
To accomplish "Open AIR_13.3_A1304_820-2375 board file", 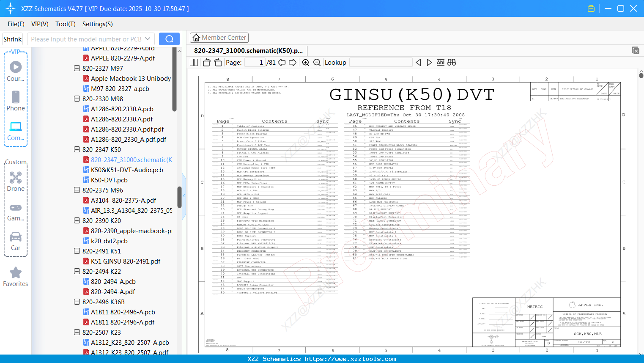I will pyautogui.click(x=131, y=211).
